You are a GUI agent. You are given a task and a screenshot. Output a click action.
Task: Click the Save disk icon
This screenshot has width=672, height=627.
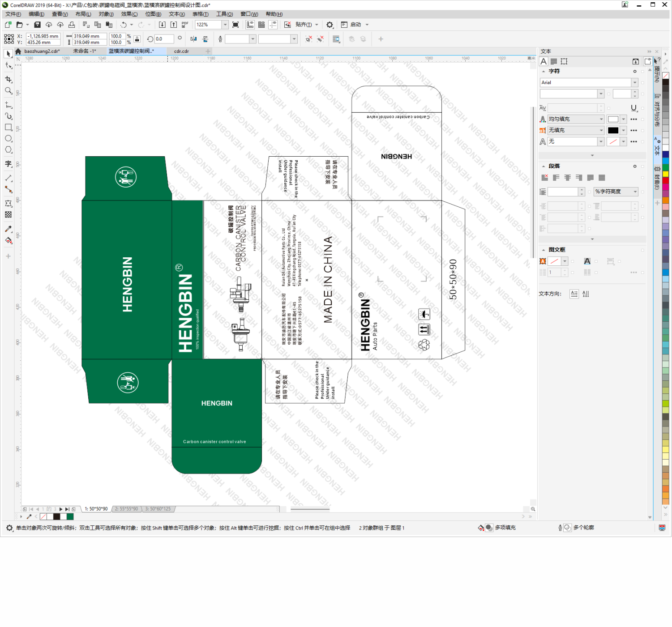click(38, 25)
